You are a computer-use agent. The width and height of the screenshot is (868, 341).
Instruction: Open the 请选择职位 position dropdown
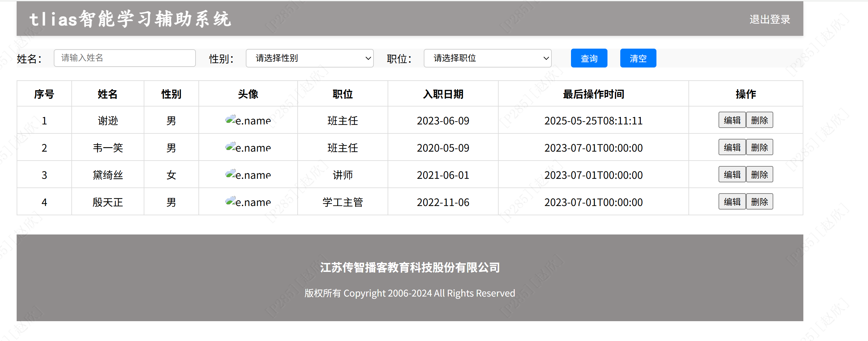[x=487, y=58]
